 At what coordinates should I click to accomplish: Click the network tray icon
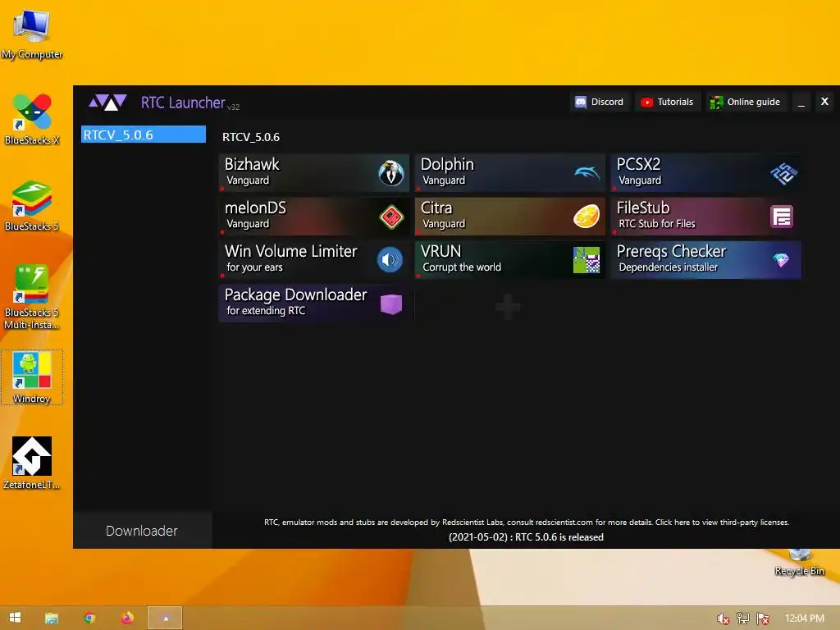point(743,619)
